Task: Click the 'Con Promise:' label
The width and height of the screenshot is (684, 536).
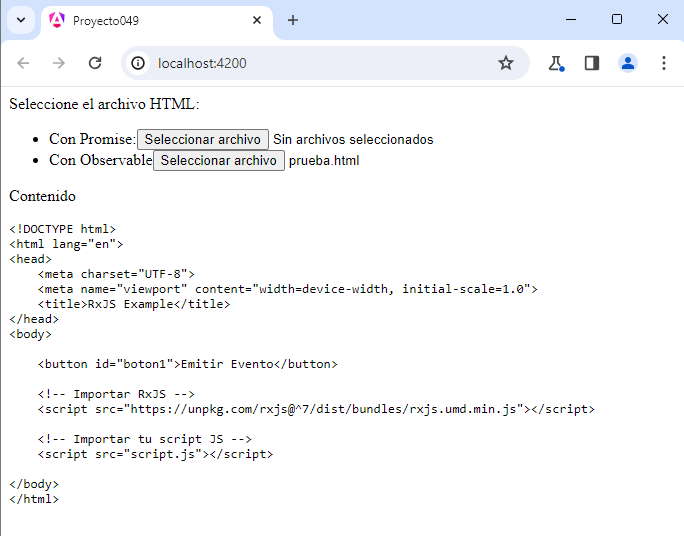Action: pyautogui.click(x=92, y=139)
